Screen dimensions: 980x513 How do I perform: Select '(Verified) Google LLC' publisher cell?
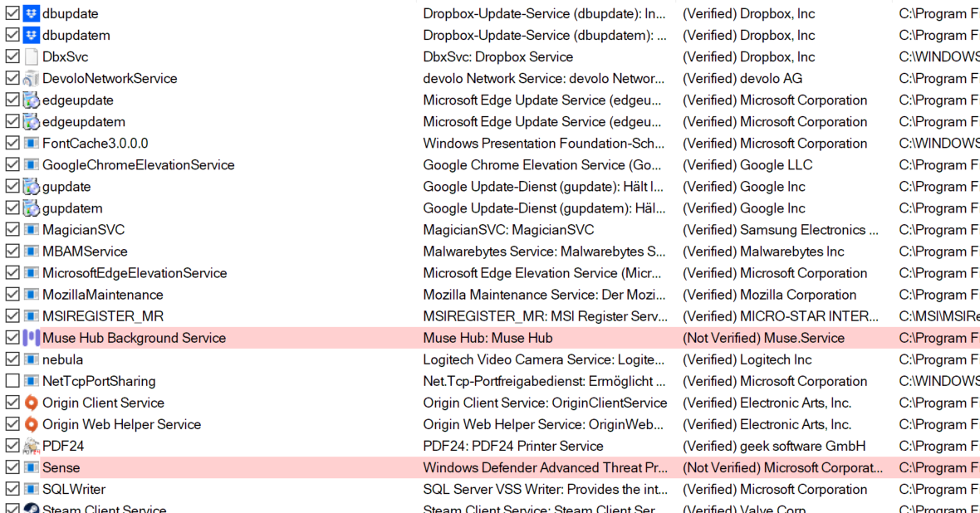[x=747, y=165]
